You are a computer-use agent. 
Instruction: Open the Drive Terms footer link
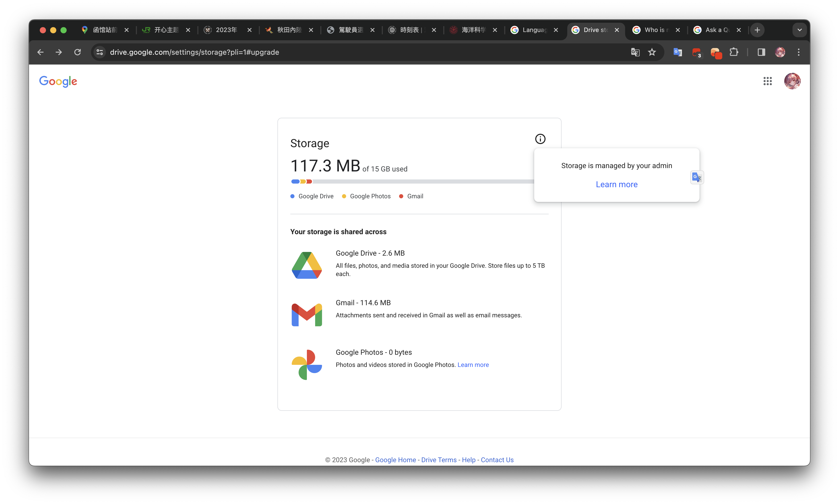click(x=439, y=460)
